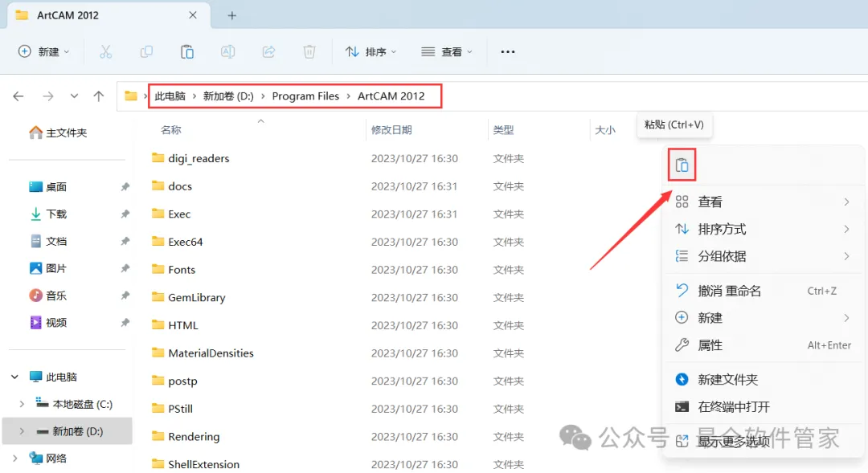Click the pin icon beside 视频
Viewport: 868px width, 473px height.
[x=125, y=323]
